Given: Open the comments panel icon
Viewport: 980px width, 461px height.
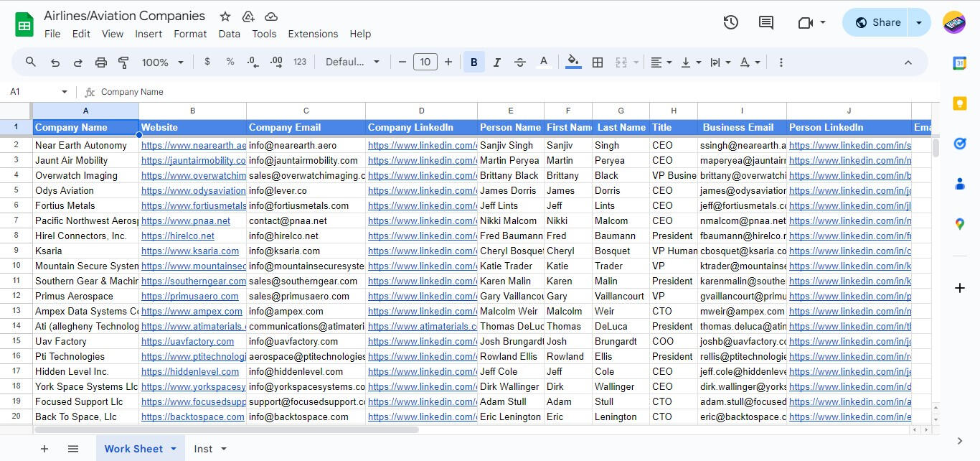Looking at the screenshot, I should [766, 22].
